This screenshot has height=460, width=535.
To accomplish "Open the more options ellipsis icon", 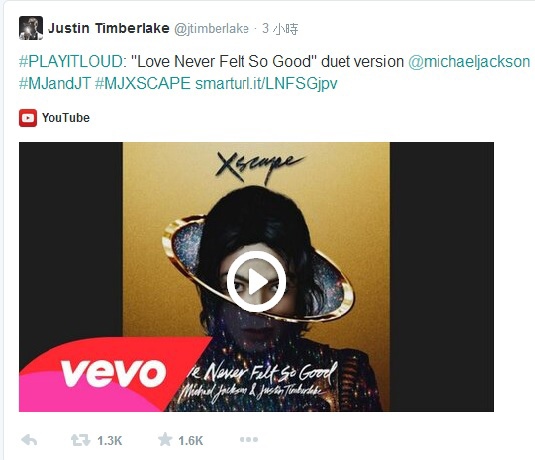I will click(x=249, y=440).
